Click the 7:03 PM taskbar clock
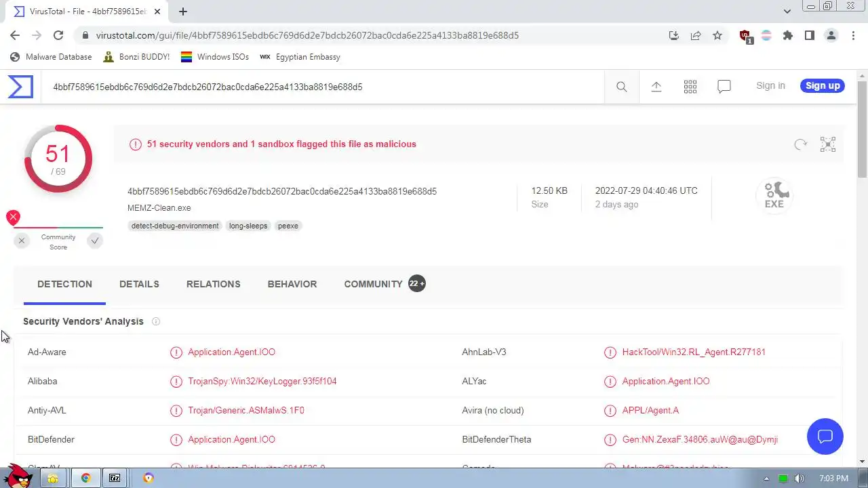Image resolution: width=868 pixels, height=488 pixels. click(x=833, y=479)
